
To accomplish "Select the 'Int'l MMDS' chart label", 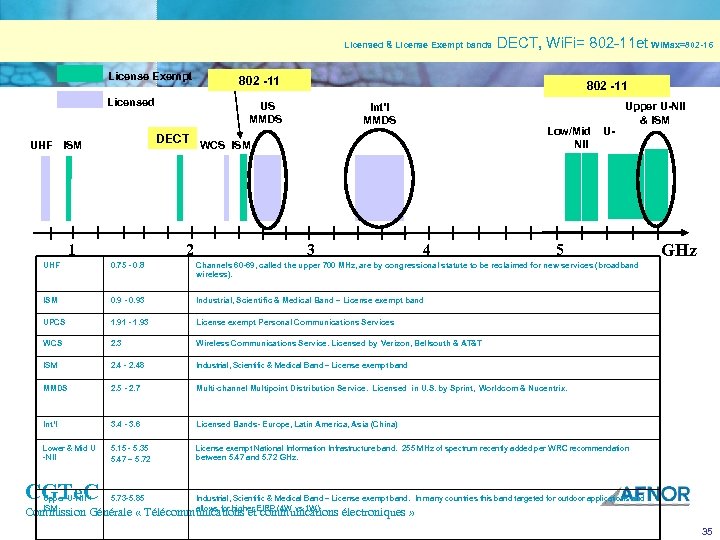I will pos(379,113).
